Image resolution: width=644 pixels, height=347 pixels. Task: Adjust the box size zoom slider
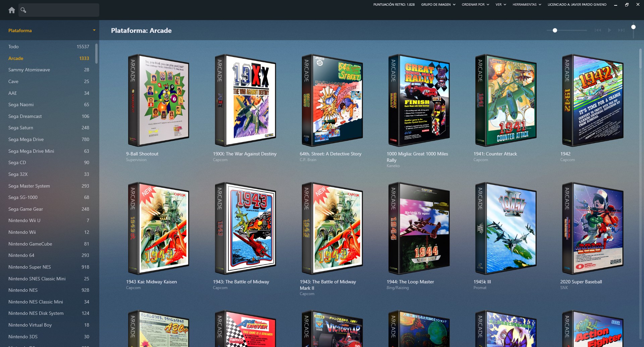point(567,30)
